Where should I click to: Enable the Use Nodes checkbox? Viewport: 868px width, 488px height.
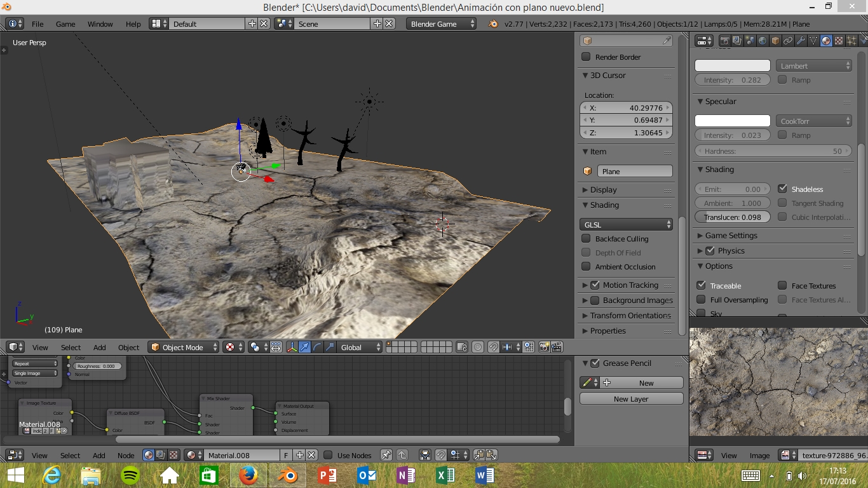(328, 455)
